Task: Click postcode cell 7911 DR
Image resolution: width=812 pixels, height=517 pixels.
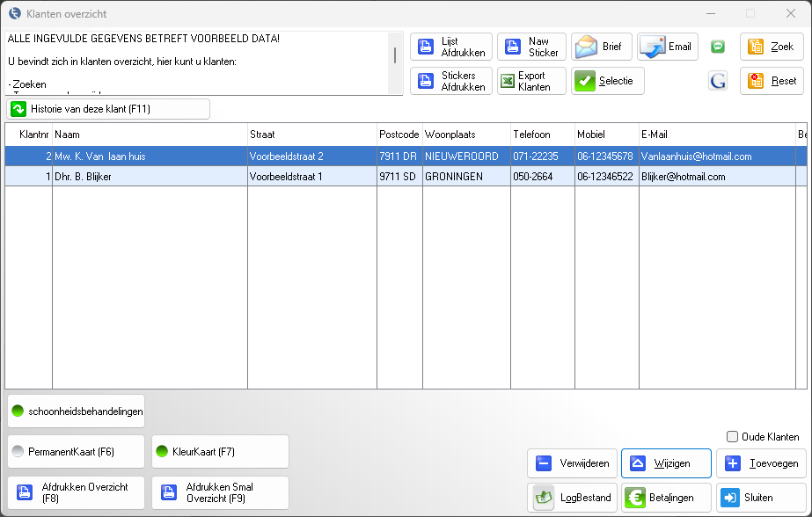Action: point(399,157)
